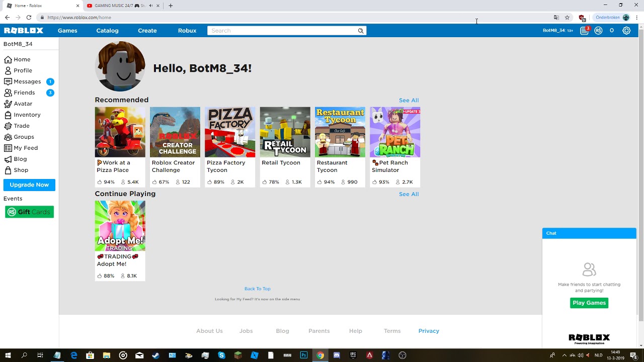Open the Robux balance icon

[x=598, y=31]
